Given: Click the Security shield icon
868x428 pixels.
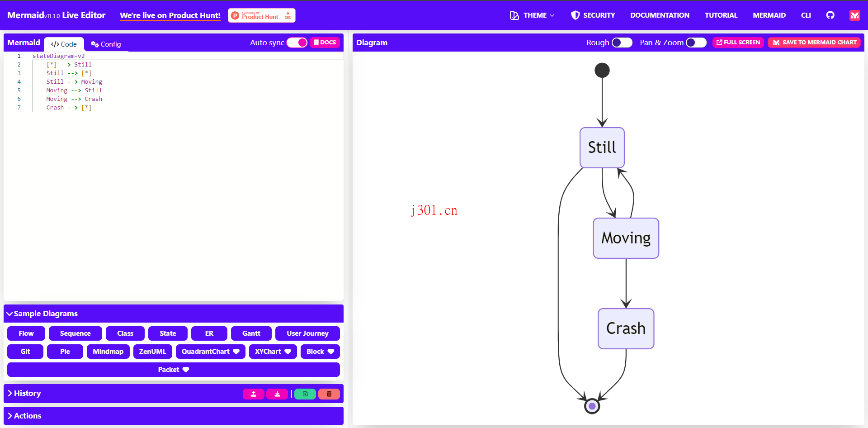Looking at the screenshot, I should point(575,15).
